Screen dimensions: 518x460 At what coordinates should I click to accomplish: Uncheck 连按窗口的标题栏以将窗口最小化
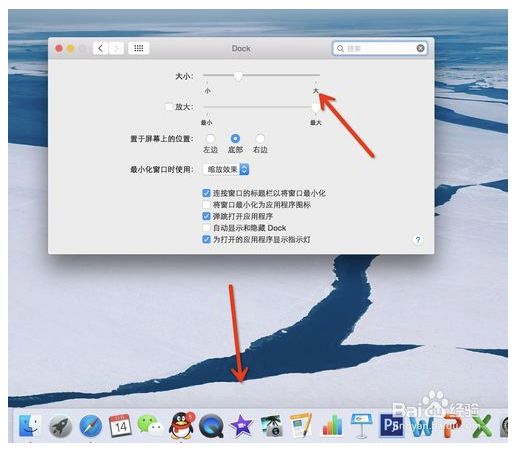(206, 193)
